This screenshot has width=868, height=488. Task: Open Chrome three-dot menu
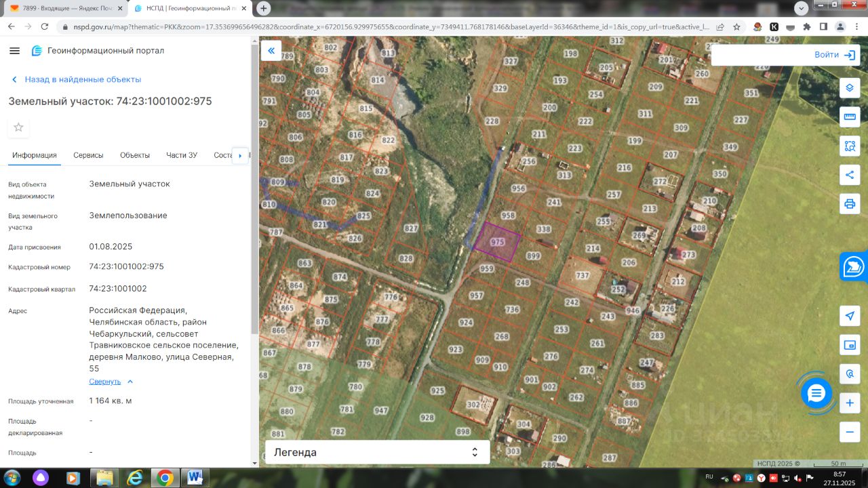[856, 27]
